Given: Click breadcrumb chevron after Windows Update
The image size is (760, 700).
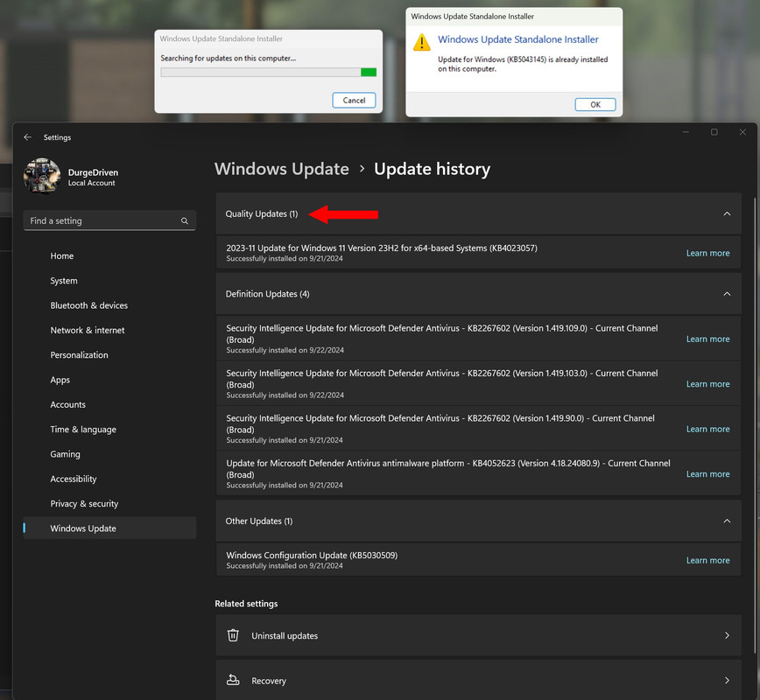Looking at the screenshot, I should click(362, 169).
